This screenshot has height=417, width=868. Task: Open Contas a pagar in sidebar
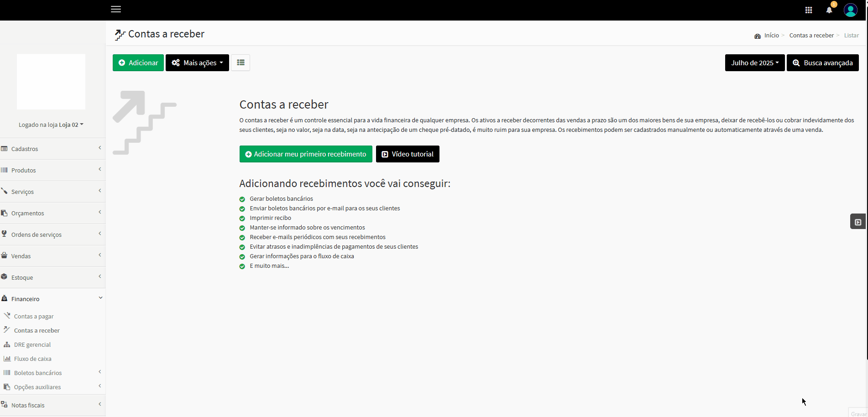point(34,316)
